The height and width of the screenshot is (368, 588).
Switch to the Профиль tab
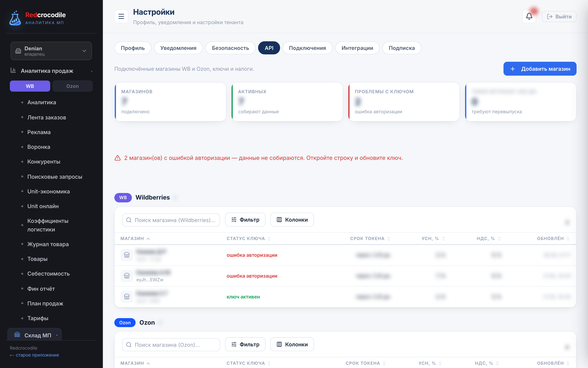[133, 48]
